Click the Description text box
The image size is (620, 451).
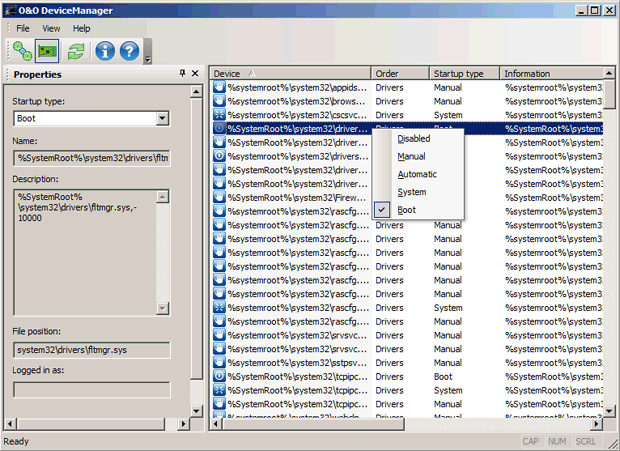click(x=91, y=252)
